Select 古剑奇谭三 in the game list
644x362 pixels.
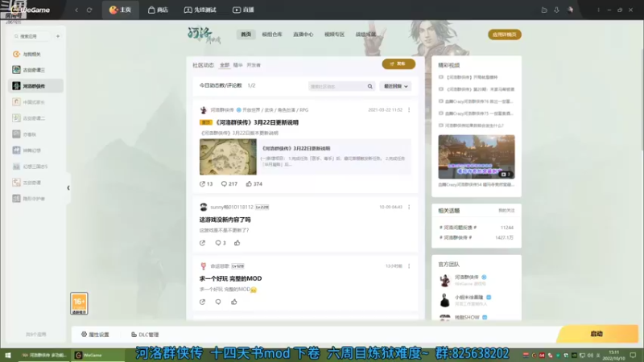[35, 70]
